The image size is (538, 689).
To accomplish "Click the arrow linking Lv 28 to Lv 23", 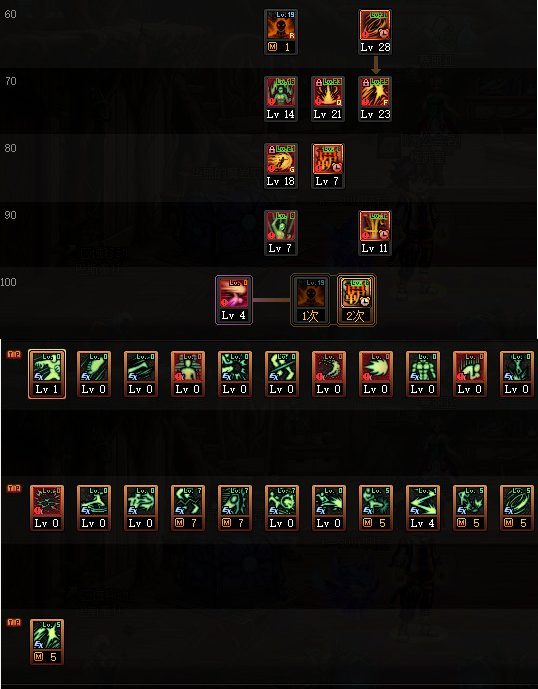I will (x=375, y=65).
